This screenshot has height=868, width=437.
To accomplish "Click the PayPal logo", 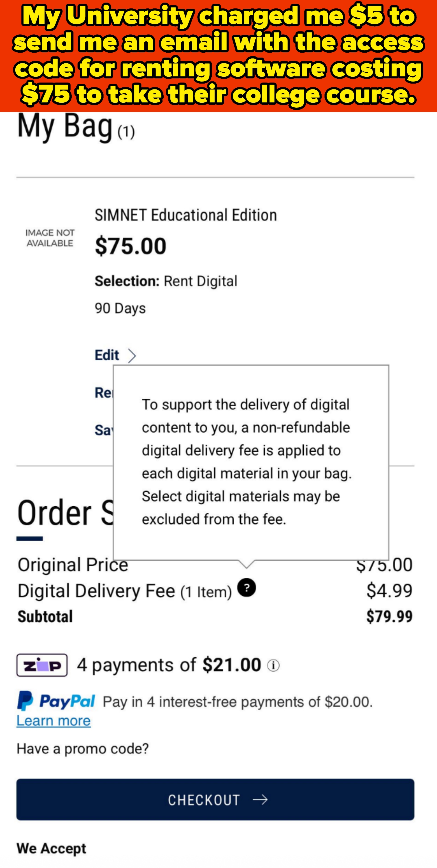I will click(56, 701).
